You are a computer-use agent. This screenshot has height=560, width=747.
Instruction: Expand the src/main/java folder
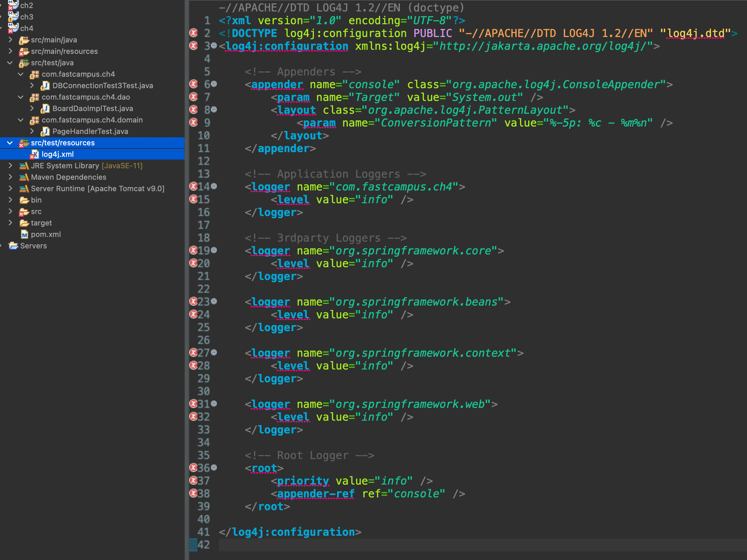(x=10, y=40)
